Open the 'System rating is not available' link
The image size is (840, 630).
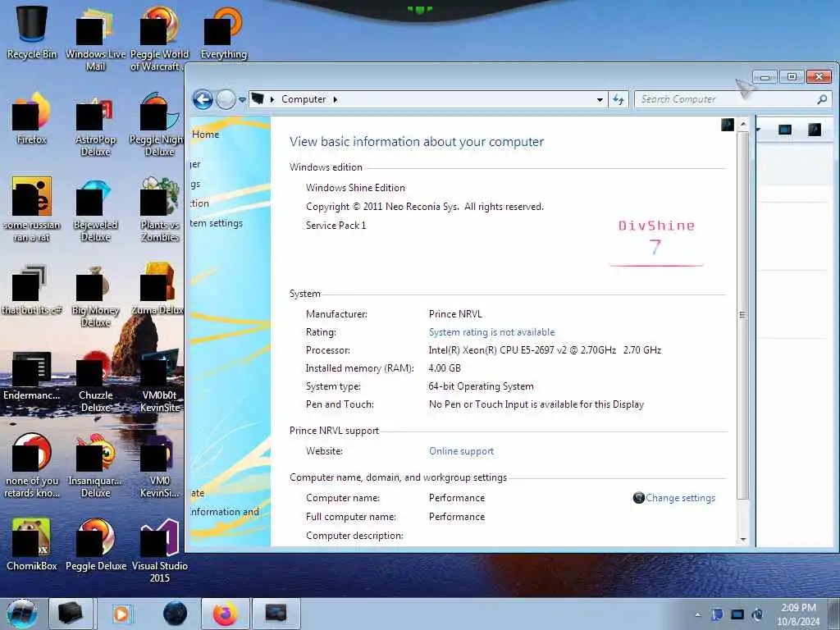coord(492,332)
